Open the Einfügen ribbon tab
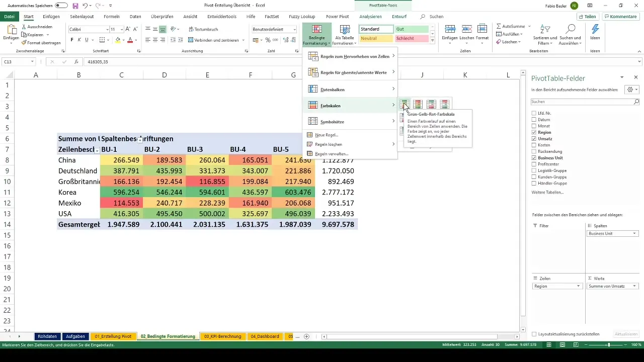Viewport: 644px width, 362px height. point(51,17)
